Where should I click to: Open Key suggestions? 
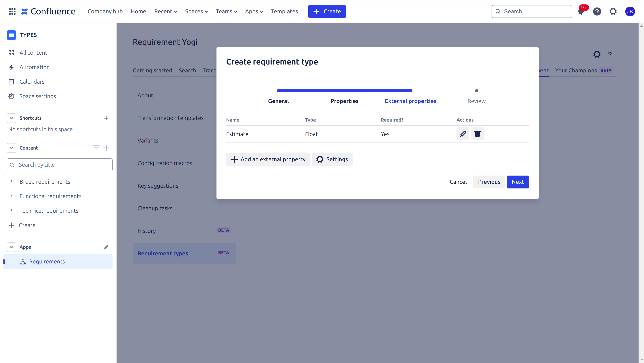(158, 186)
